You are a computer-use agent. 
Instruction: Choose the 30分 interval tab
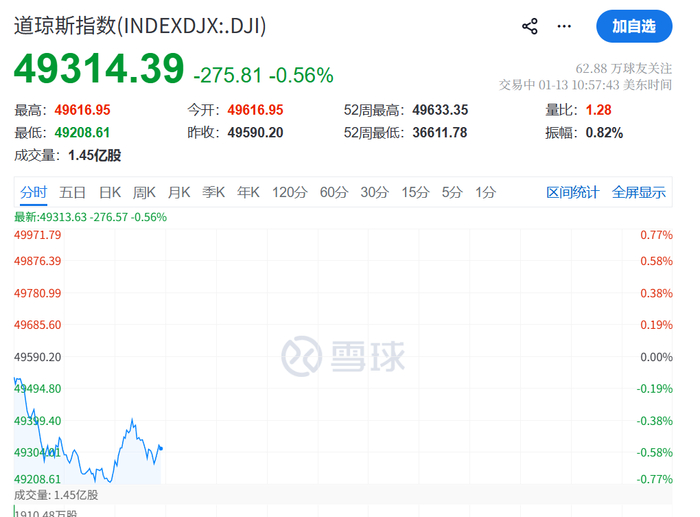pyautogui.click(x=375, y=192)
